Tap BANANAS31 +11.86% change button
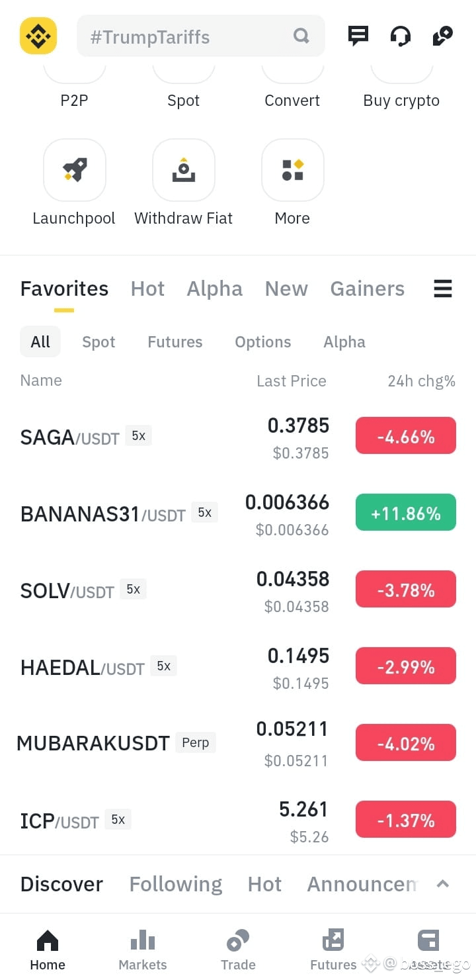Image resolution: width=476 pixels, height=980 pixels. (x=406, y=513)
